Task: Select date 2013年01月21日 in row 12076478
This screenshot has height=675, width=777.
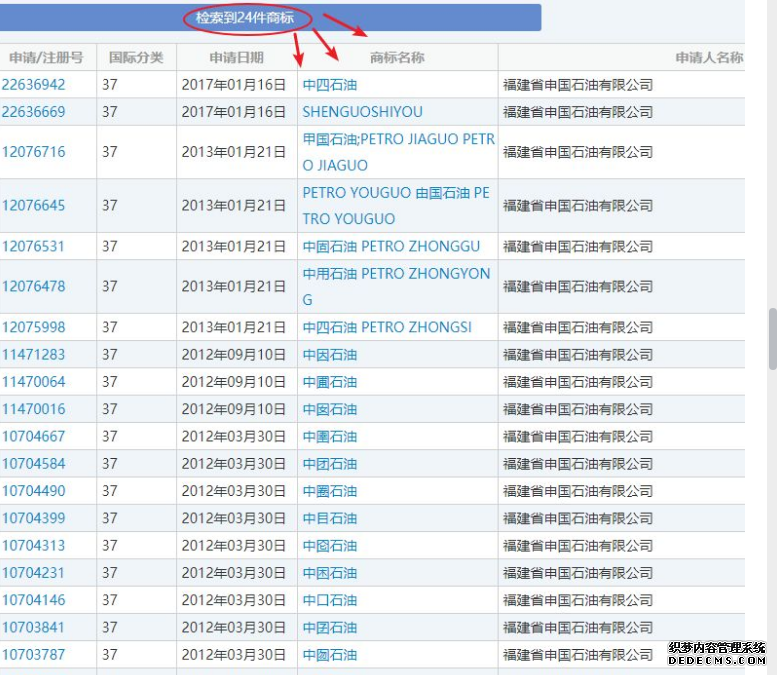Action: 233,286
